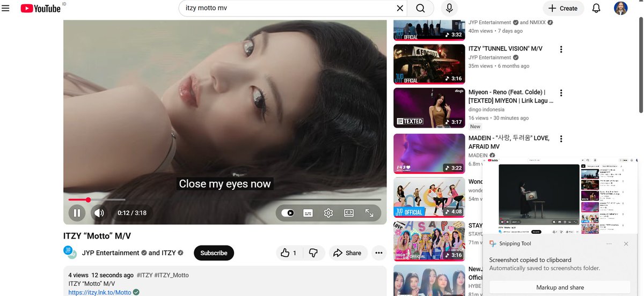Seek on the red progress bar
Viewport: 644px width, 296px height.
point(225,199)
